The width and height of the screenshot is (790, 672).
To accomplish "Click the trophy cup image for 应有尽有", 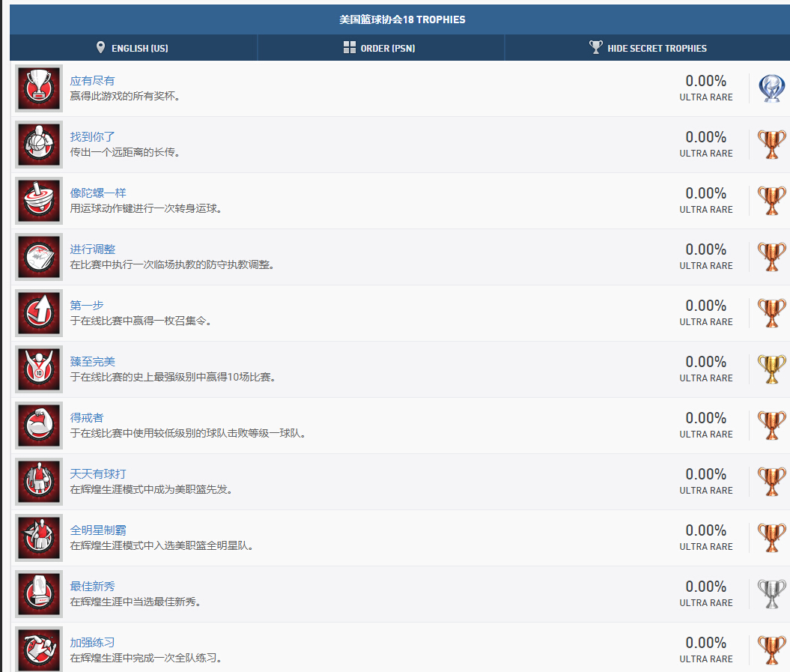I will 39,88.
